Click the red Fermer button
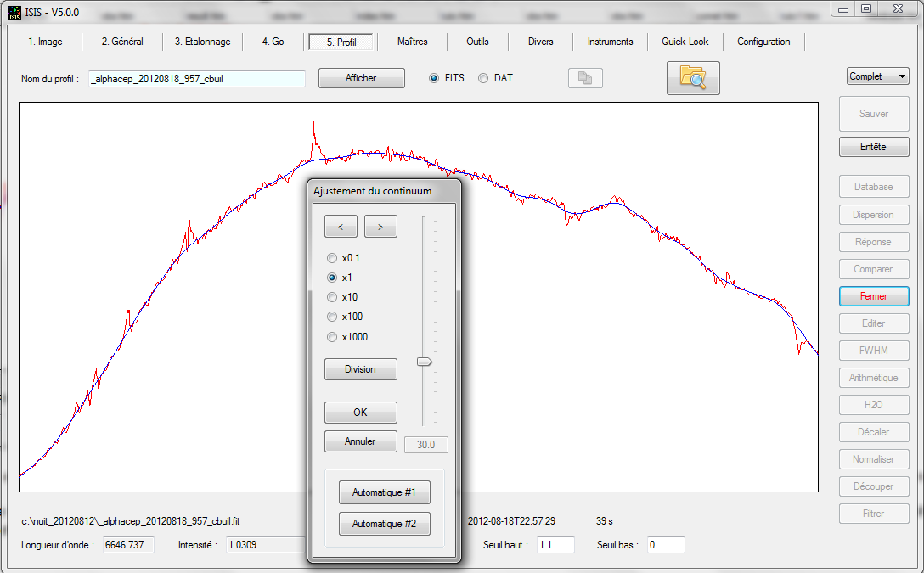924x573 pixels. pyautogui.click(x=873, y=296)
